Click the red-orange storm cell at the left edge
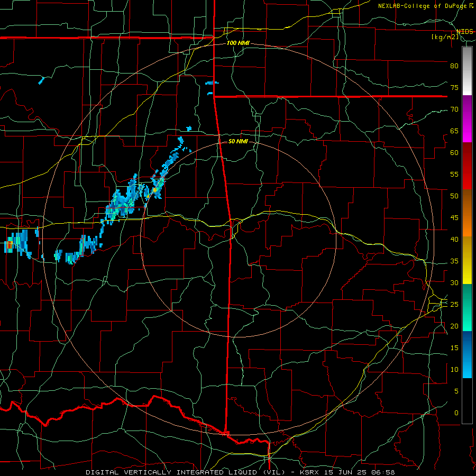Screen dimensions: 476x476 pos(10,245)
